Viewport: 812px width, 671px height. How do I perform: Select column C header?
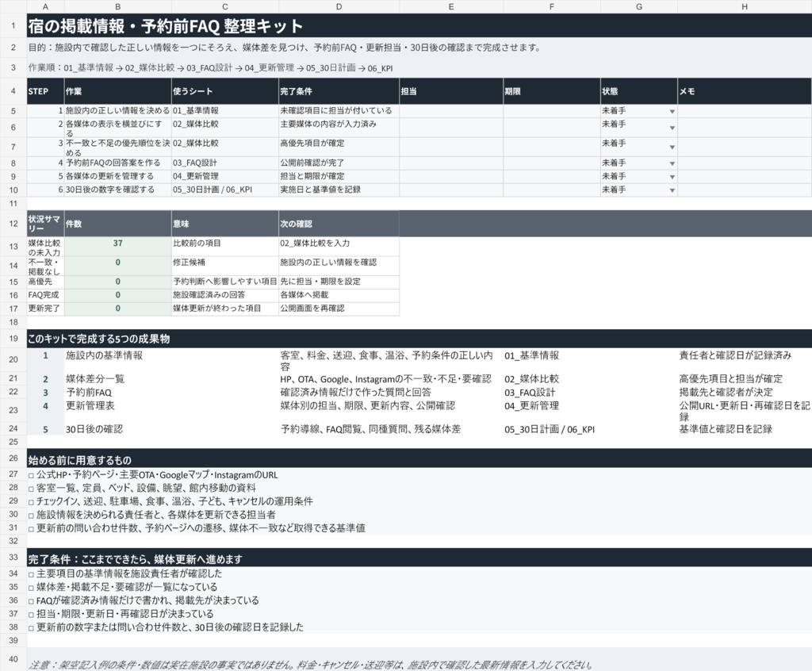pos(224,6)
